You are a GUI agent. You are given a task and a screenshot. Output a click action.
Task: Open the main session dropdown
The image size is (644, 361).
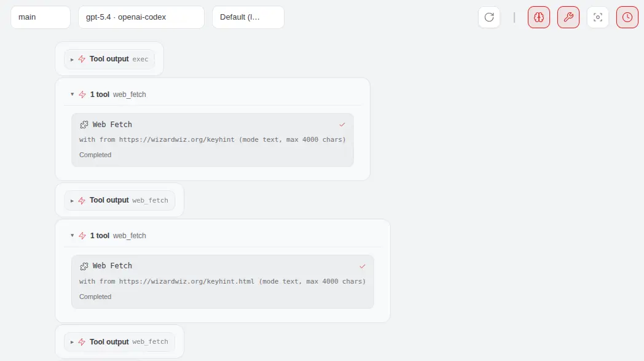[x=41, y=17]
